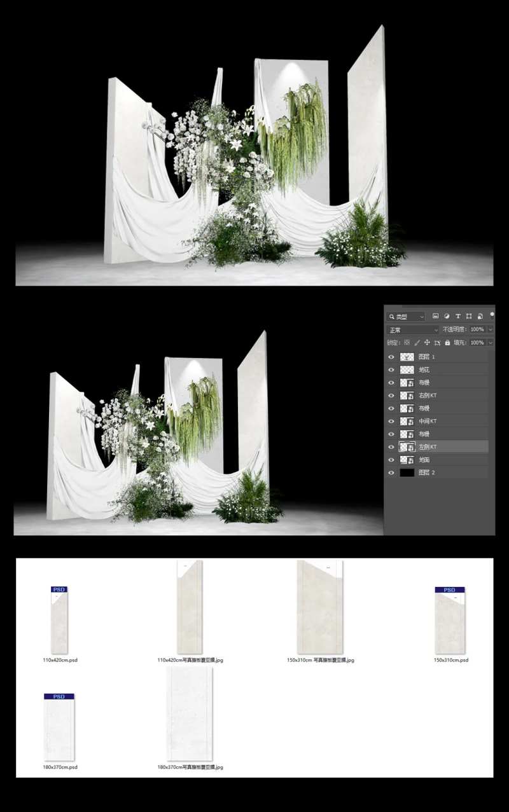
Task: Toggle visibility of the 右侧KT layer
Action: pos(391,396)
